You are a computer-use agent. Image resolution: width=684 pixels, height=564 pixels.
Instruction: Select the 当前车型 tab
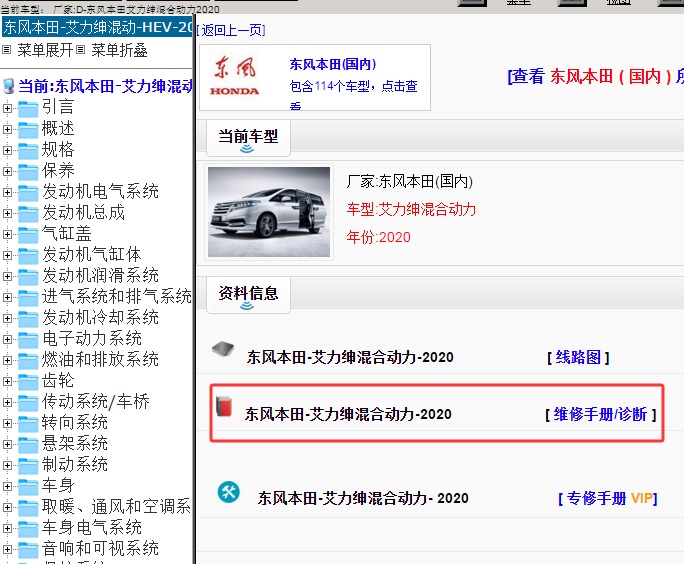[248, 138]
